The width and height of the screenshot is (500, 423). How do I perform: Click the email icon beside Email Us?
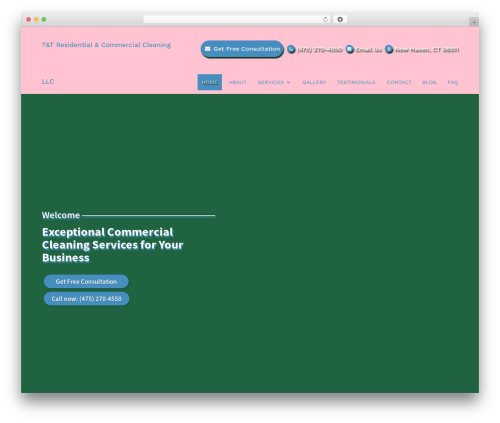[349, 49]
